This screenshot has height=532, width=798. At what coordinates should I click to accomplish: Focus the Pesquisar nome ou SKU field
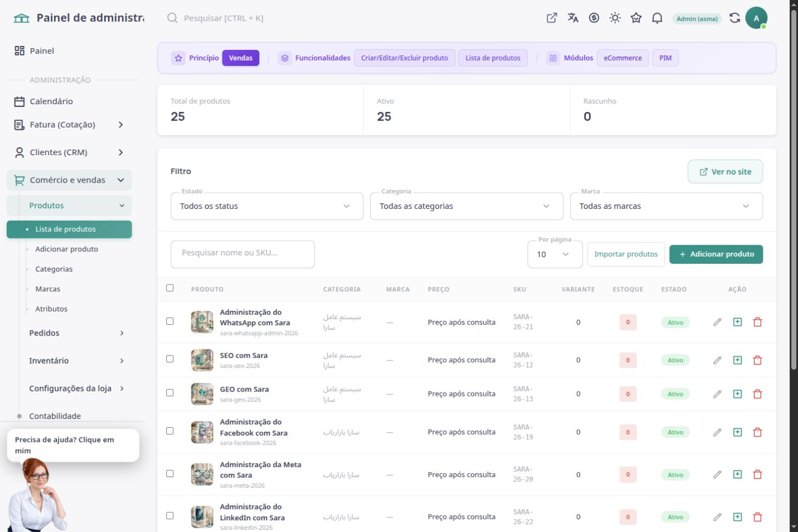click(242, 254)
